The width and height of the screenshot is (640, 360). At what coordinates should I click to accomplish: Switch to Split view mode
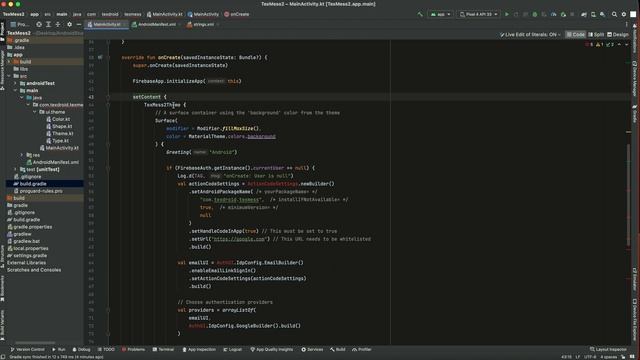(596, 35)
